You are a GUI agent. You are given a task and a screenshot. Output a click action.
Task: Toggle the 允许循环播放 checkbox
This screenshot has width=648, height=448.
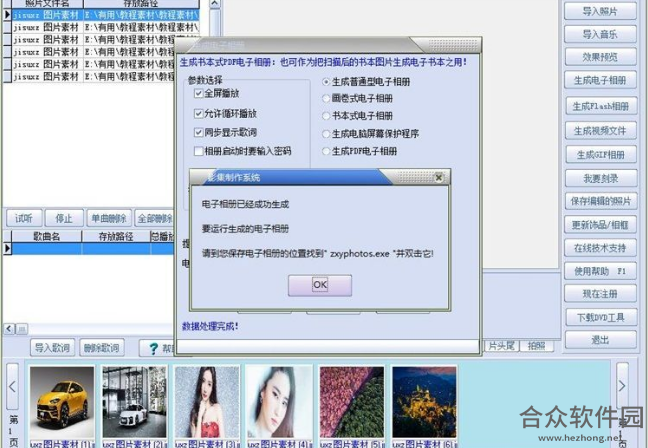coord(198,113)
